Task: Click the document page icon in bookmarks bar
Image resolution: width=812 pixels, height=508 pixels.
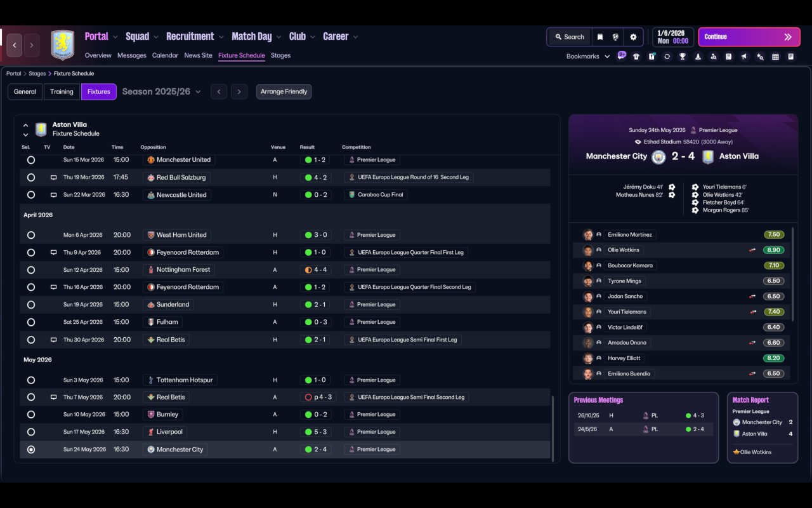Action: (729, 57)
